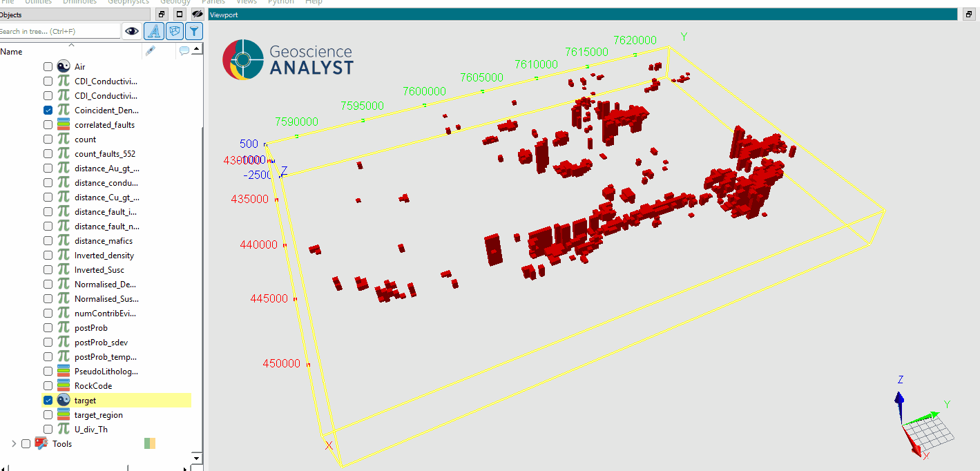The height and width of the screenshot is (471, 980).
Task: Float the Objects panel with undock button
Action: click(162, 15)
